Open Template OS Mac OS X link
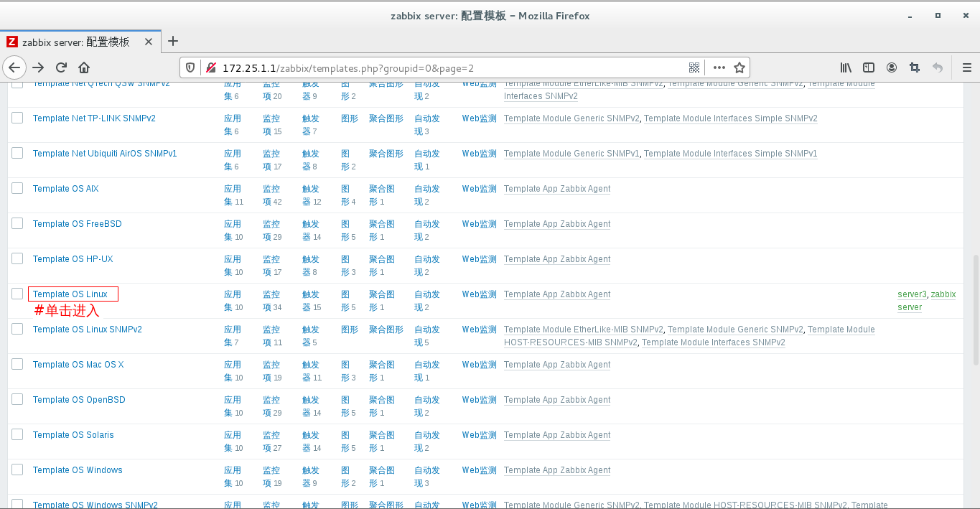980x509 pixels. click(78, 365)
